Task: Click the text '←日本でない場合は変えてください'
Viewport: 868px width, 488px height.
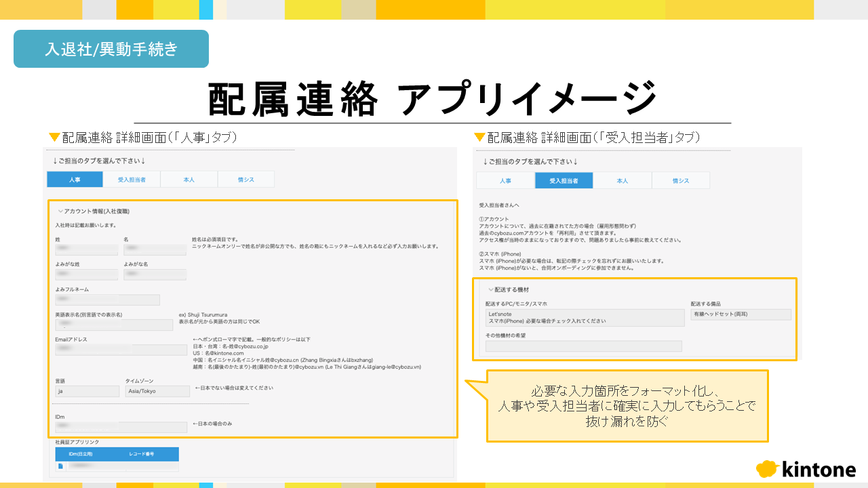Action: 234,388
